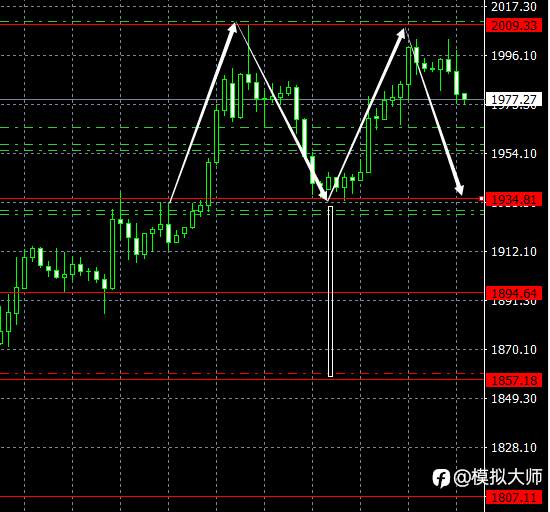Click the 2017.30 price axis label

(x=514, y=7)
